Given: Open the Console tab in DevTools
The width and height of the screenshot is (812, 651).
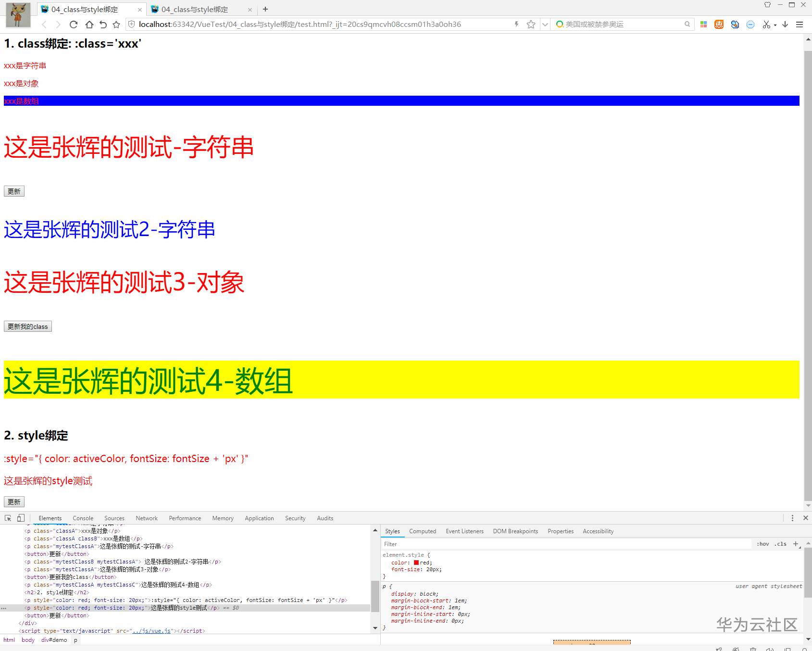Looking at the screenshot, I should [x=83, y=518].
